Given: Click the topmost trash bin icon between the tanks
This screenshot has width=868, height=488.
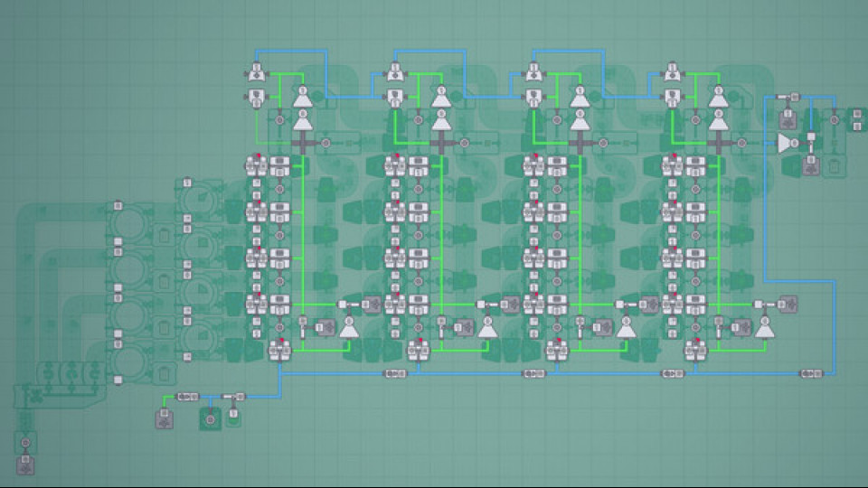Looking at the screenshot, I should pos(164,237).
